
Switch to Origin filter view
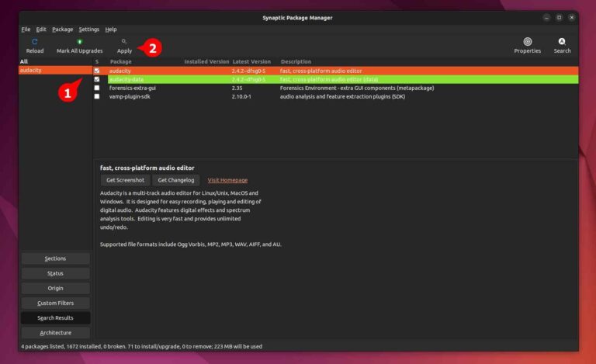click(x=56, y=288)
